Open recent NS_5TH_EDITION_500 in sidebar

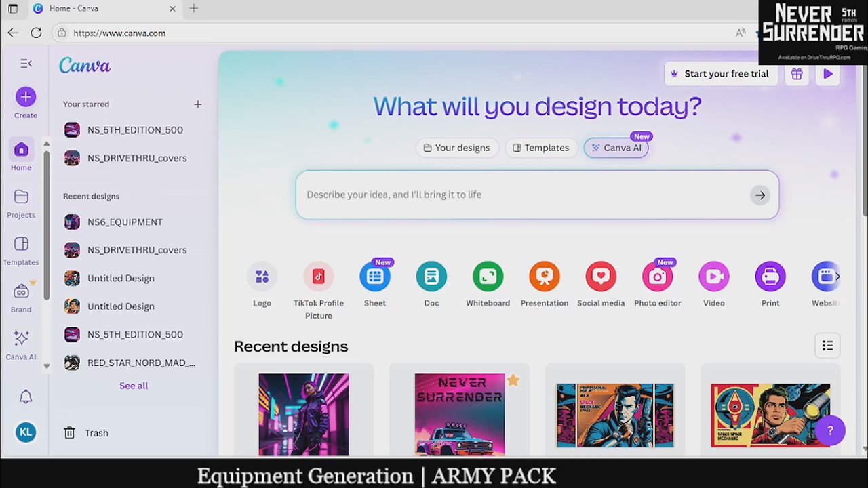click(x=124, y=335)
